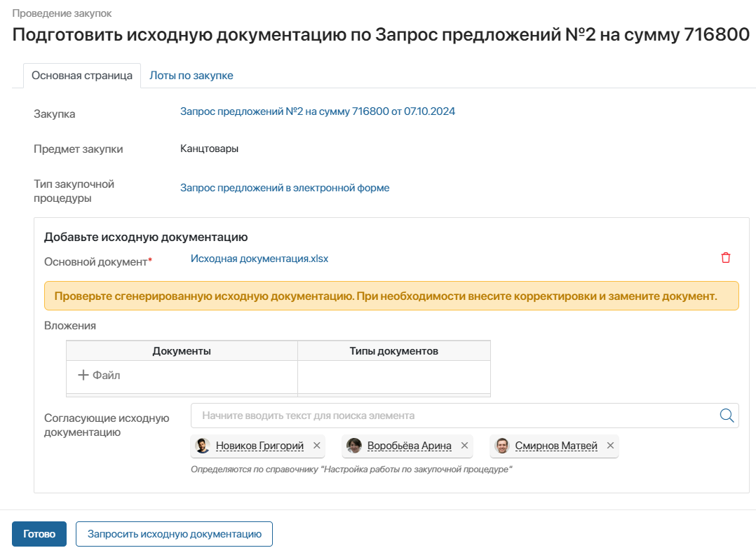756x555 pixels.
Task: Click Запросить исходную документацию button
Action: coord(174,534)
